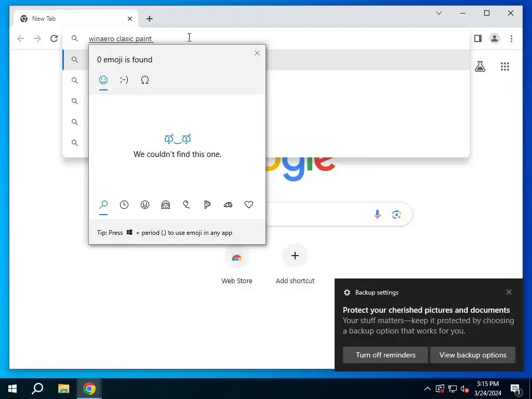The width and height of the screenshot is (532, 399).
Task: Click the Chrome taskbar icon
Action: tap(89, 389)
